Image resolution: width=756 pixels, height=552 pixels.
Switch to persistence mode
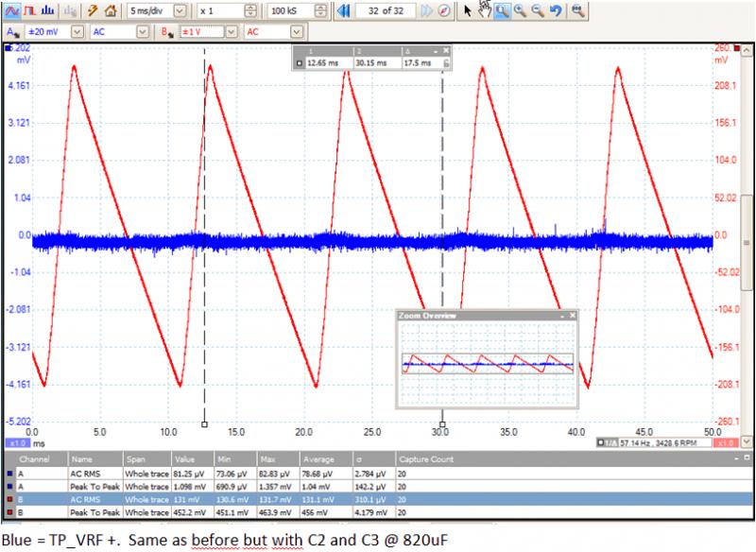point(30,10)
